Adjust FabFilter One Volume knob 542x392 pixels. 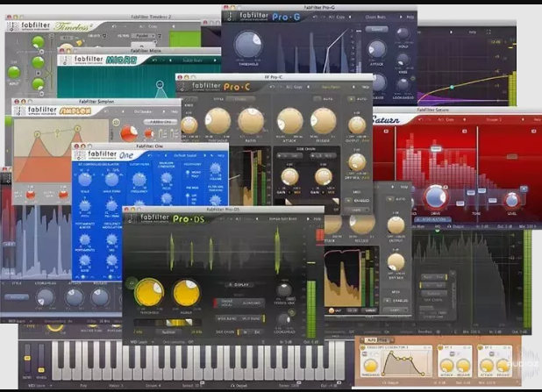216,168
